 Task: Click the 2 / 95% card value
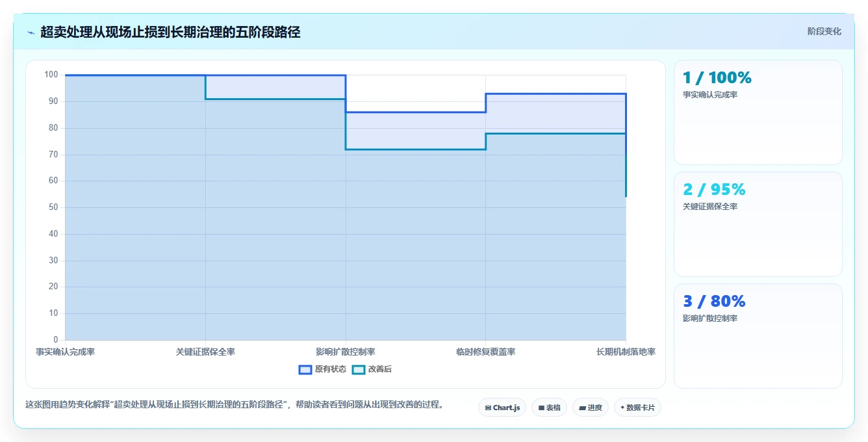pyautogui.click(x=714, y=189)
